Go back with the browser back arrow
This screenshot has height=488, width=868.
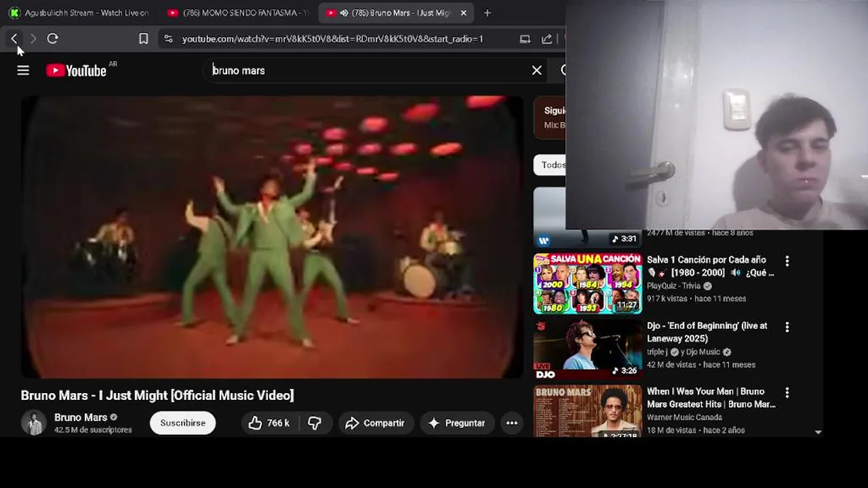(14, 39)
